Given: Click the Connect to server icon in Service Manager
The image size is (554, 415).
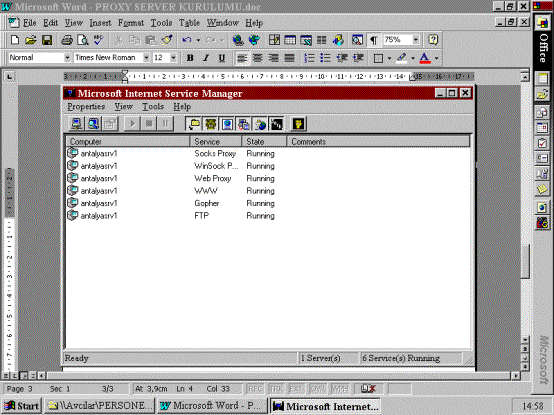Looking at the screenshot, I should tap(77, 124).
